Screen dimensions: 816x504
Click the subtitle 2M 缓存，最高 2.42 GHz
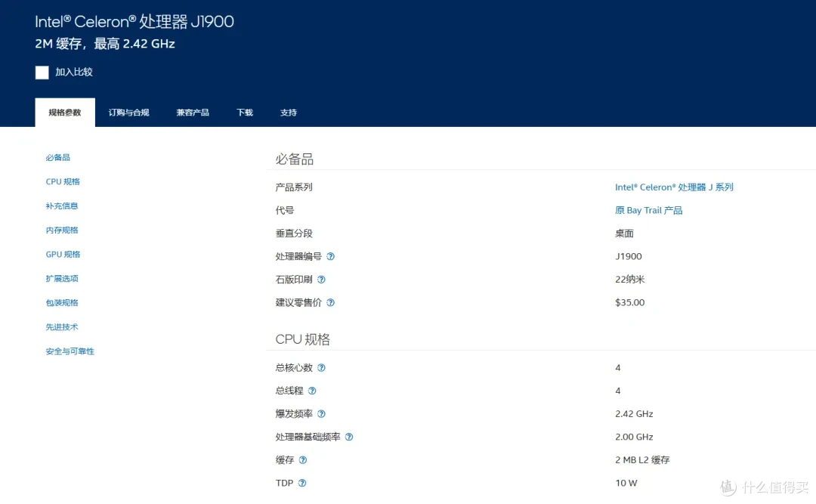(x=104, y=44)
